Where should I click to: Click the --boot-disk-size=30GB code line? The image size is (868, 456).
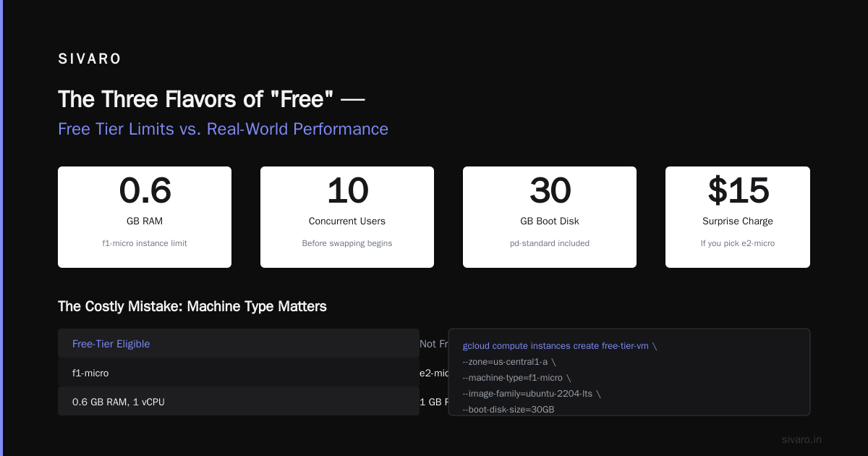[x=509, y=409]
